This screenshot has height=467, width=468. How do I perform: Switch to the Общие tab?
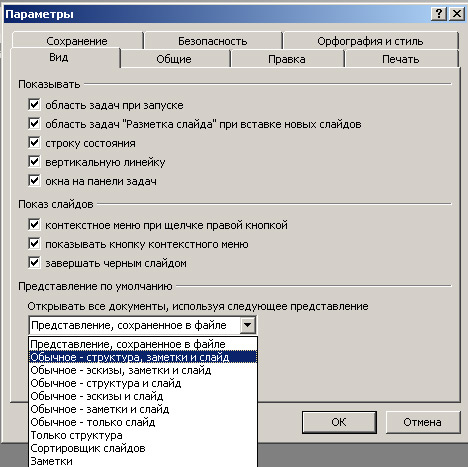click(174, 59)
